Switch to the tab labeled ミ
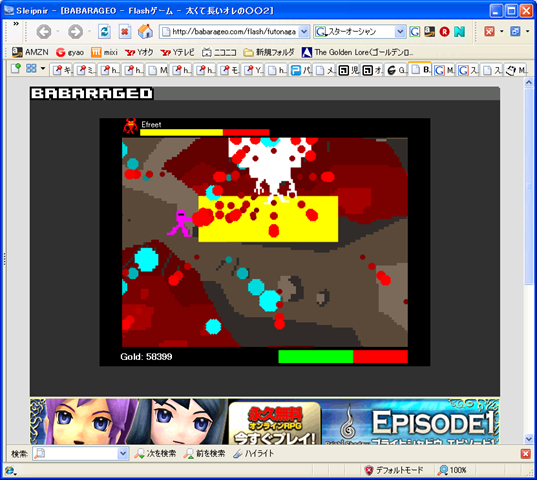 pyautogui.click(x=86, y=70)
